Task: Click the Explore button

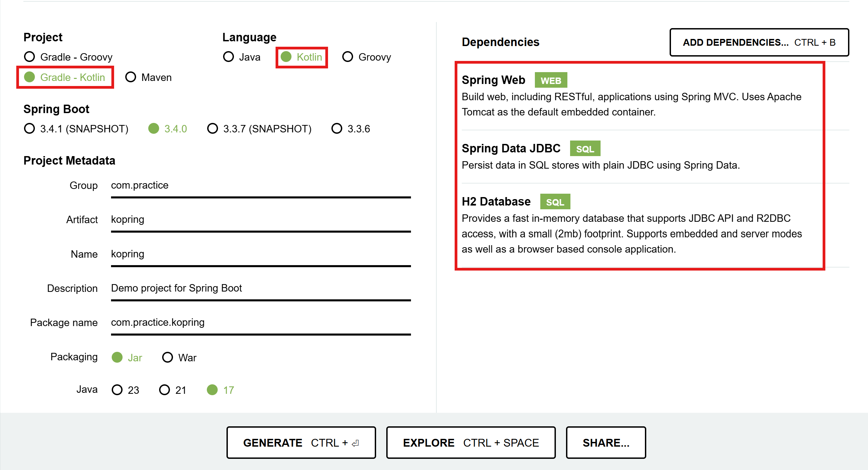Action: pyautogui.click(x=471, y=443)
